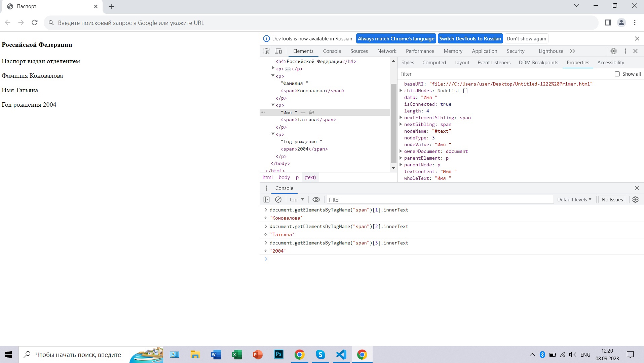Open the top JavaScript context dropdown

(x=297, y=200)
